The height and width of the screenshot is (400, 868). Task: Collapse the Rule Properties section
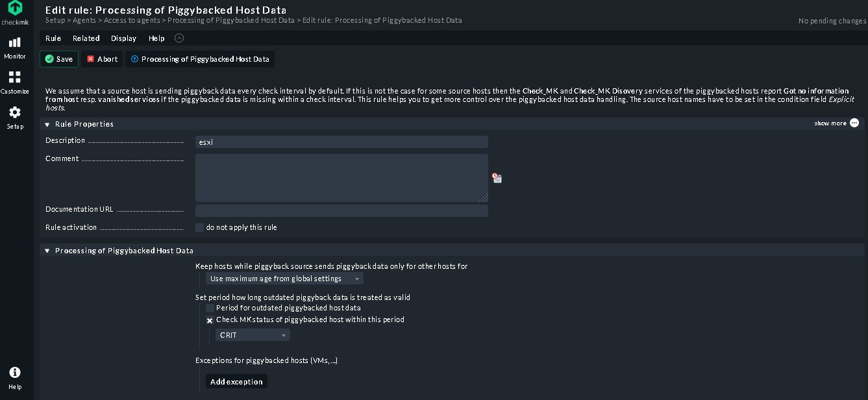47,124
